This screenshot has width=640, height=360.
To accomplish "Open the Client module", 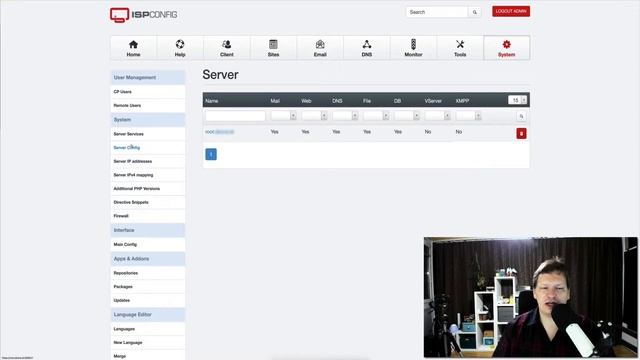I will click(x=227, y=48).
